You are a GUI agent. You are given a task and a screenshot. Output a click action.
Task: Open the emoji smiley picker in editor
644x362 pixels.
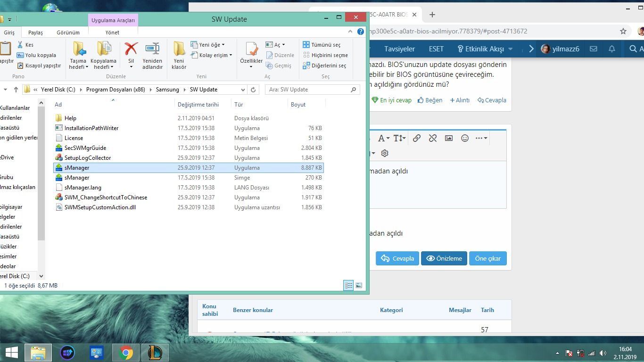465,138
